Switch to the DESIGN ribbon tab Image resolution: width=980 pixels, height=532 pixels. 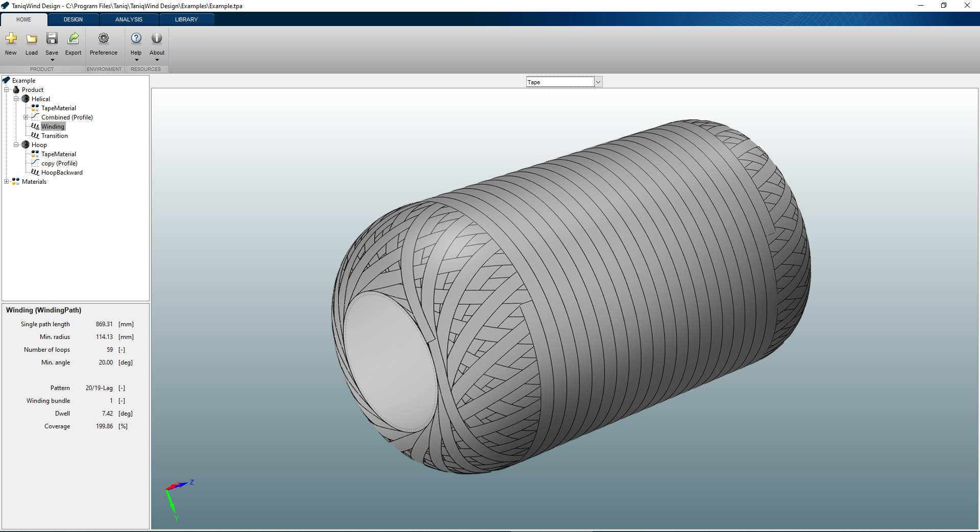click(x=73, y=19)
